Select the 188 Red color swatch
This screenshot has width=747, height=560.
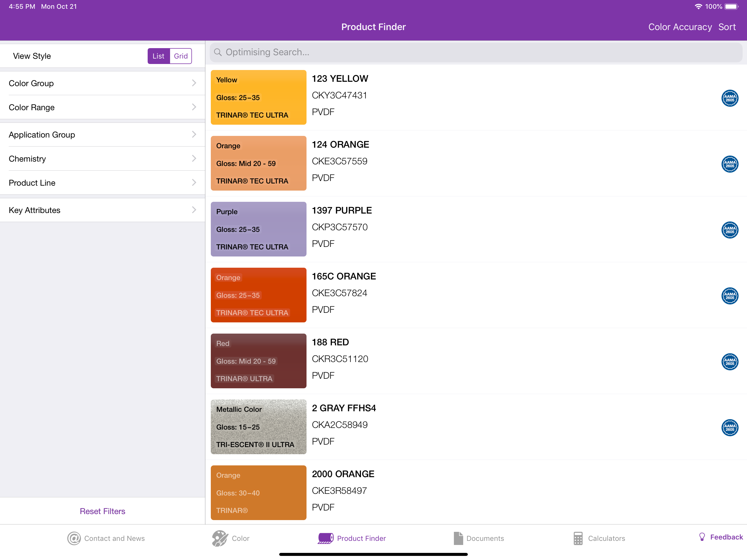click(258, 361)
